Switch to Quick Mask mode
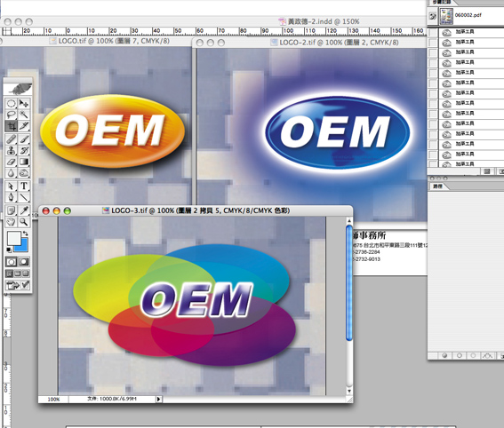The image size is (504, 428). click(x=24, y=262)
